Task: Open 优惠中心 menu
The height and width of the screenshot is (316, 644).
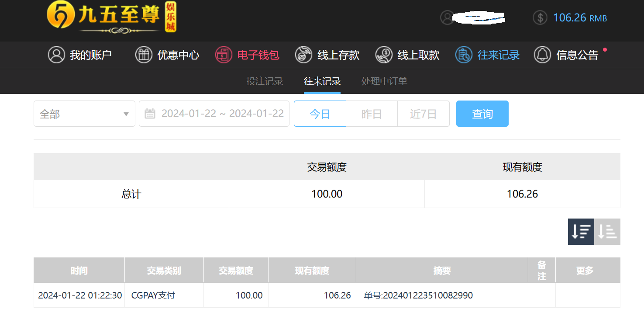Action: point(167,55)
